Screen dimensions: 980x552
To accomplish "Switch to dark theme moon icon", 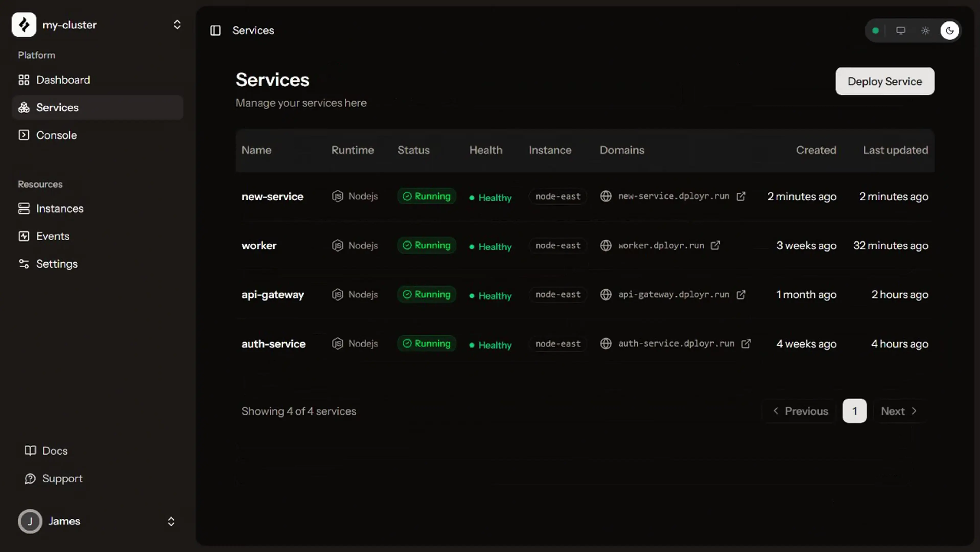I will (x=950, y=30).
